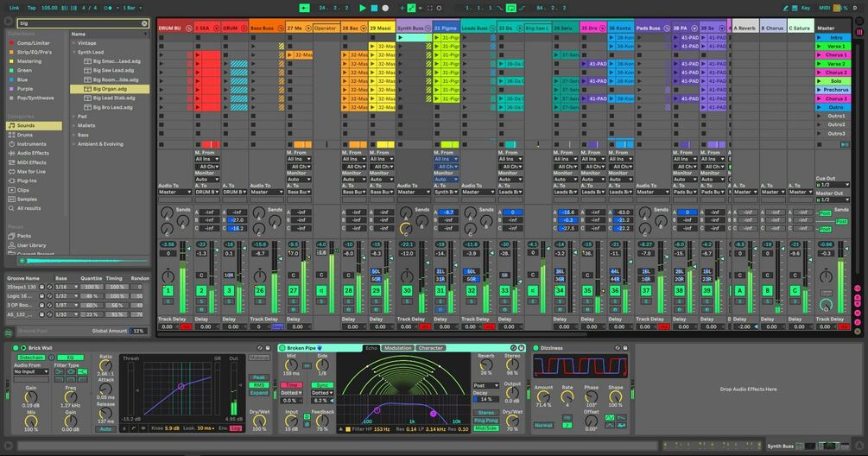This screenshot has width=868, height=456.
Task: Toggle the Brick Wall Sidechain switch
Action: pos(32,358)
